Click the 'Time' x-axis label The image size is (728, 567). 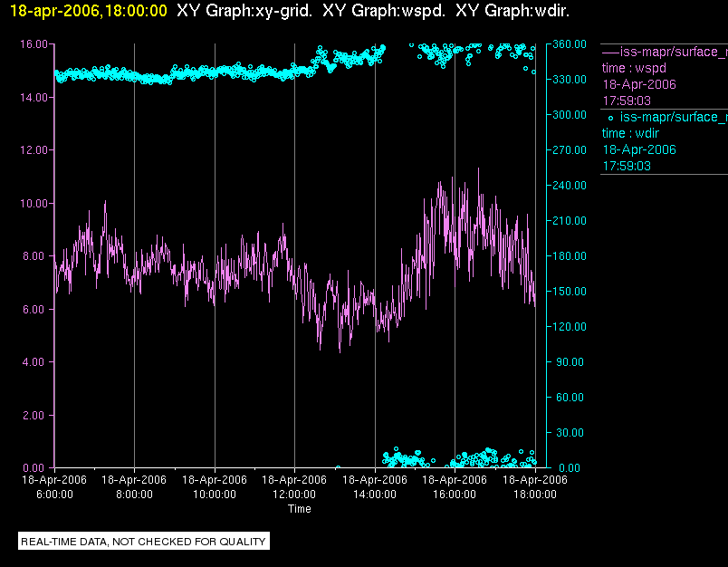pyautogui.click(x=299, y=509)
